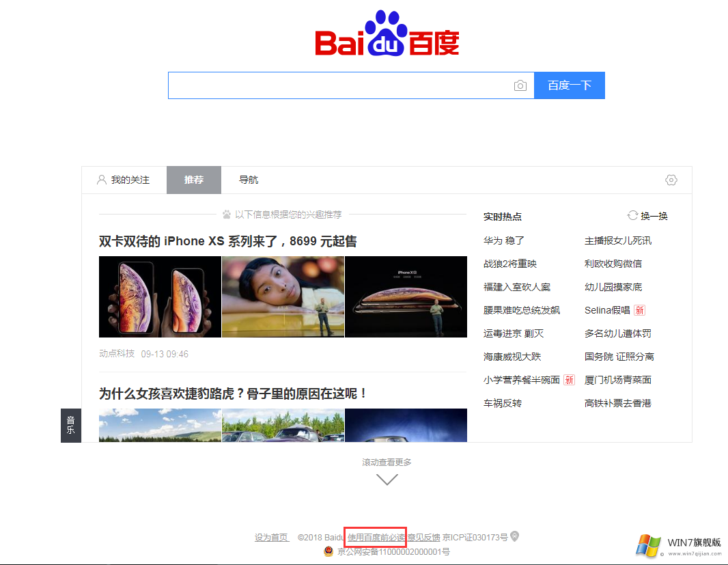The width and height of the screenshot is (728, 565).
Task: Select the 推荐 tab
Action: [x=193, y=180]
